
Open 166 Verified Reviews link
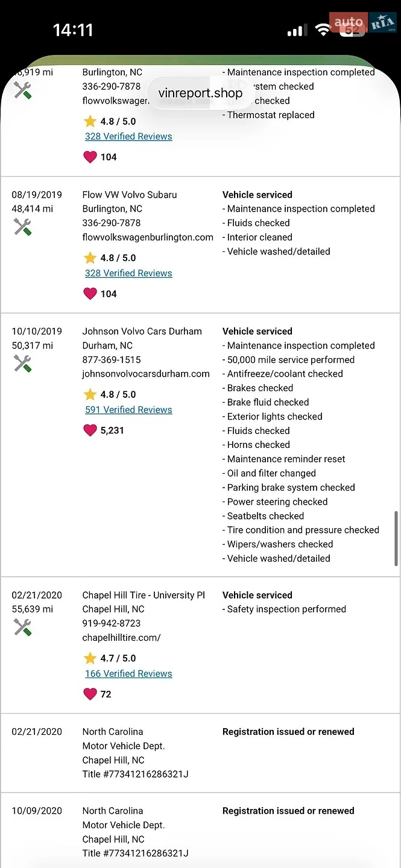click(x=128, y=674)
